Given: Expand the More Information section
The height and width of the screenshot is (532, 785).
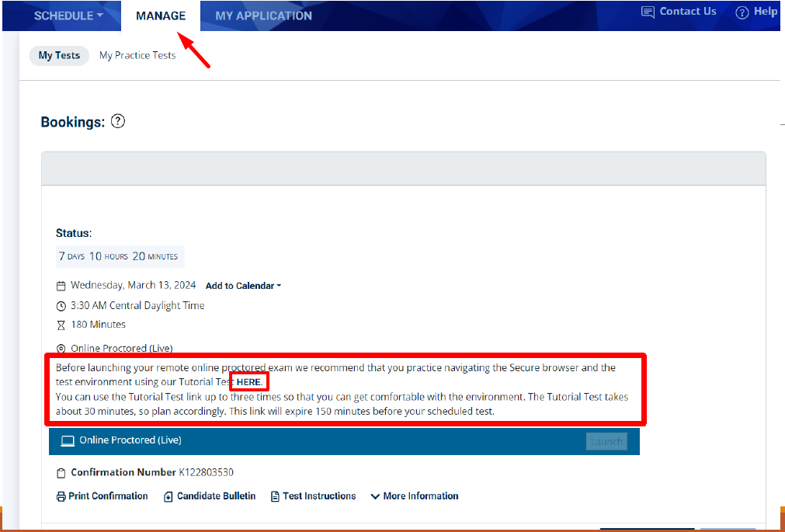Looking at the screenshot, I should click(414, 496).
